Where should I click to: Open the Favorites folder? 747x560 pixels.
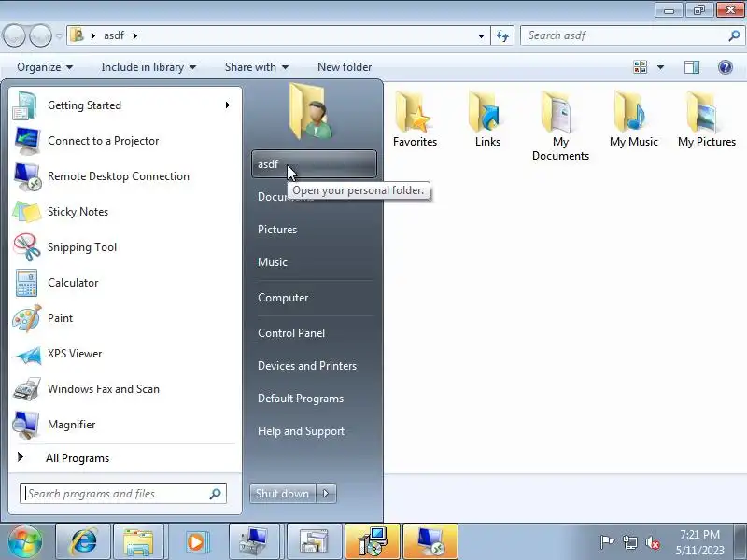[415, 119]
